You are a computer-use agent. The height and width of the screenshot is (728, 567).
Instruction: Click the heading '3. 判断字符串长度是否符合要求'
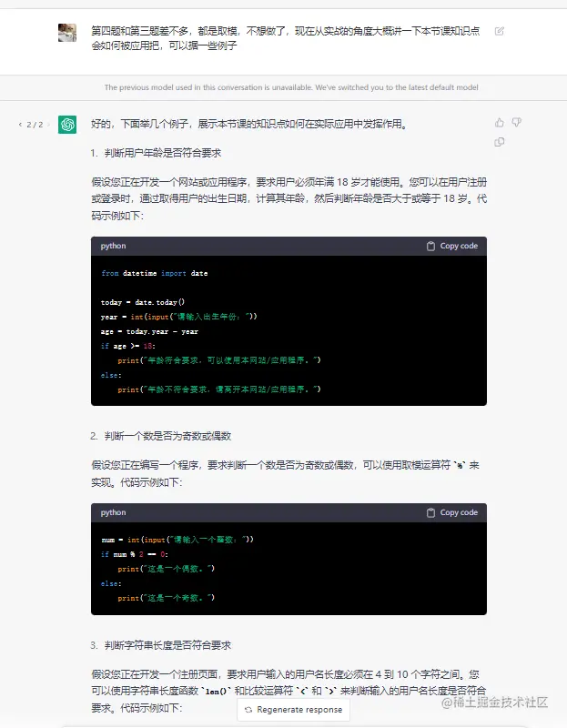[161, 645]
